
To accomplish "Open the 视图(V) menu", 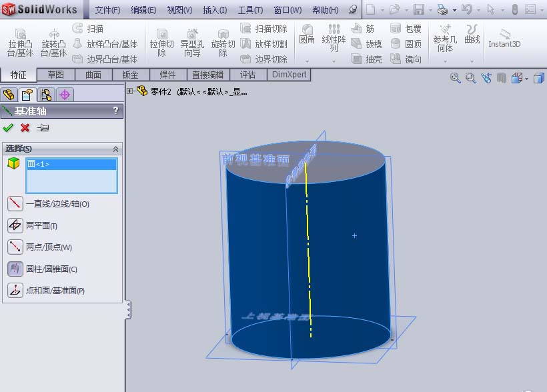I will pyautogui.click(x=179, y=10).
